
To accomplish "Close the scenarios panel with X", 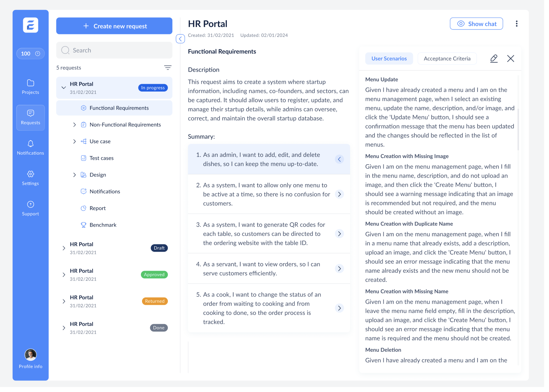I will [x=511, y=59].
